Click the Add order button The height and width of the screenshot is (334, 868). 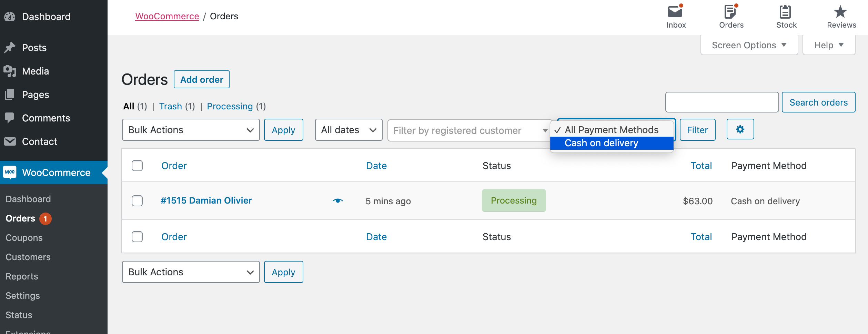pyautogui.click(x=202, y=80)
